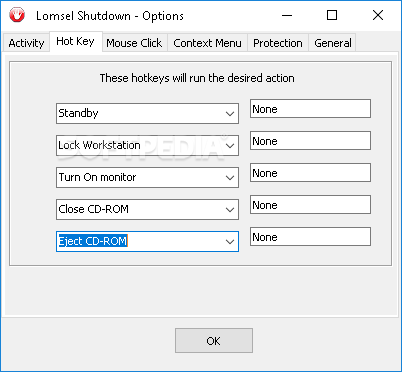
Task: Focus the hotkey field beside Lock Workstation
Action: click(x=310, y=141)
